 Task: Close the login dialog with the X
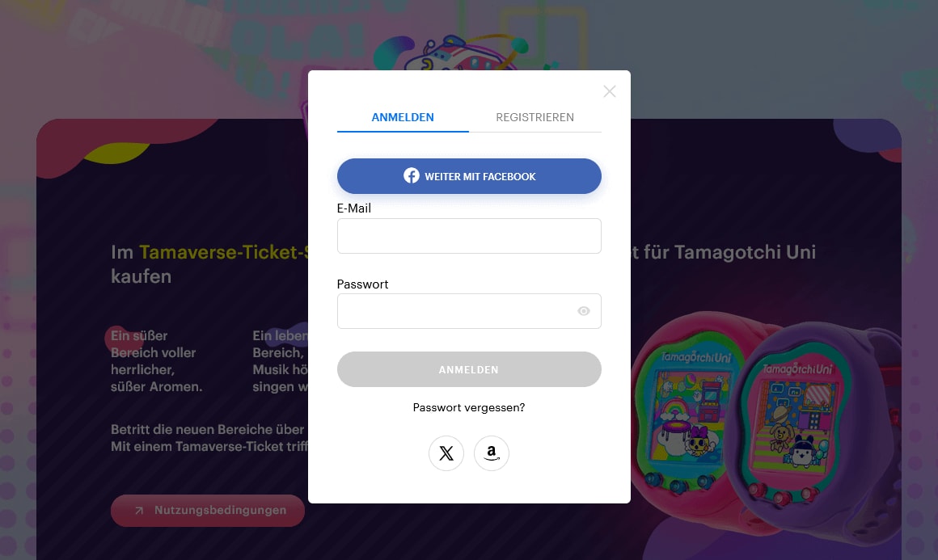pyautogui.click(x=609, y=91)
